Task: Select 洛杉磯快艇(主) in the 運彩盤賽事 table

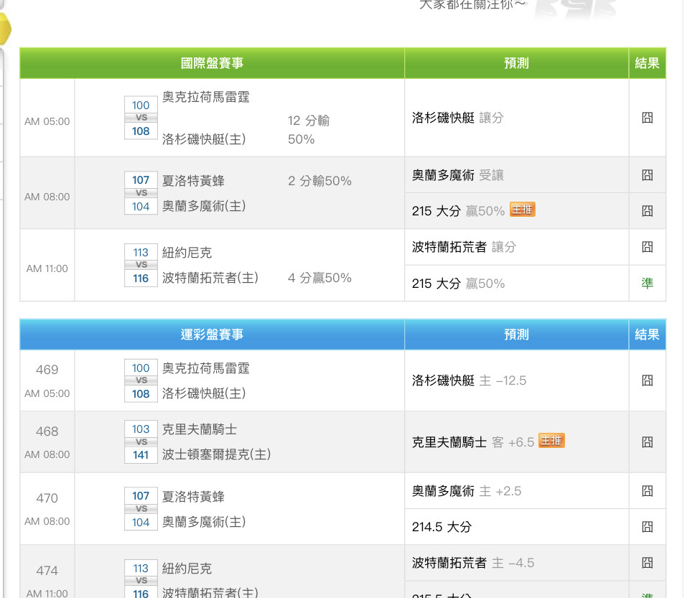Action: [204, 393]
